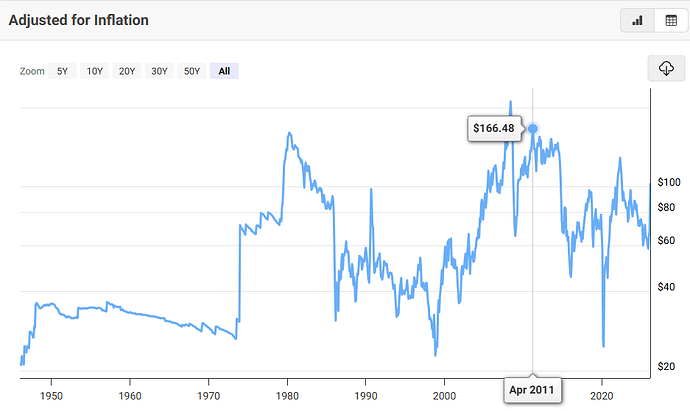The image size is (690, 411).
Task: Click the $20 y-axis label
Action: pyautogui.click(x=666, y=367)
